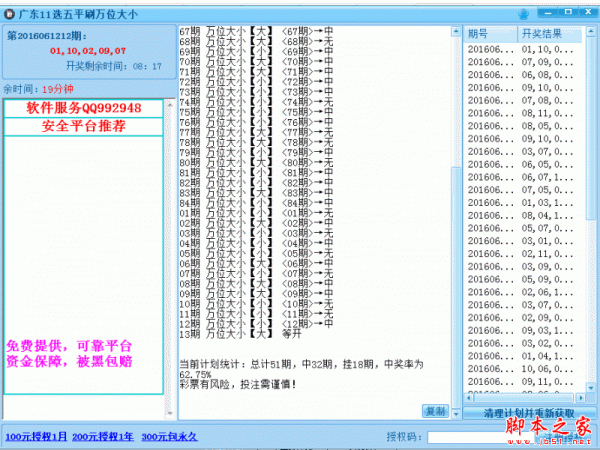Click the 复制 button to copy the plan
The height and width of the screenshot is (450, 600).
coord(435,411)
